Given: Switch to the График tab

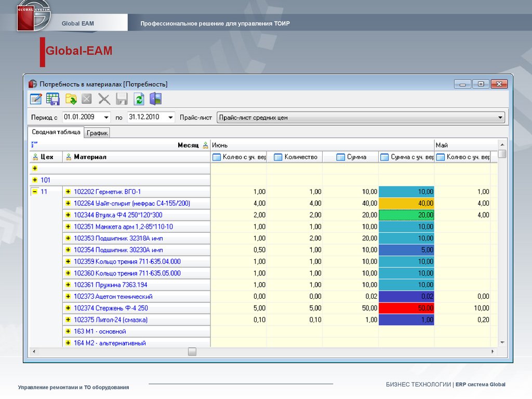Looking at the screenshot, I should point(97,133).
